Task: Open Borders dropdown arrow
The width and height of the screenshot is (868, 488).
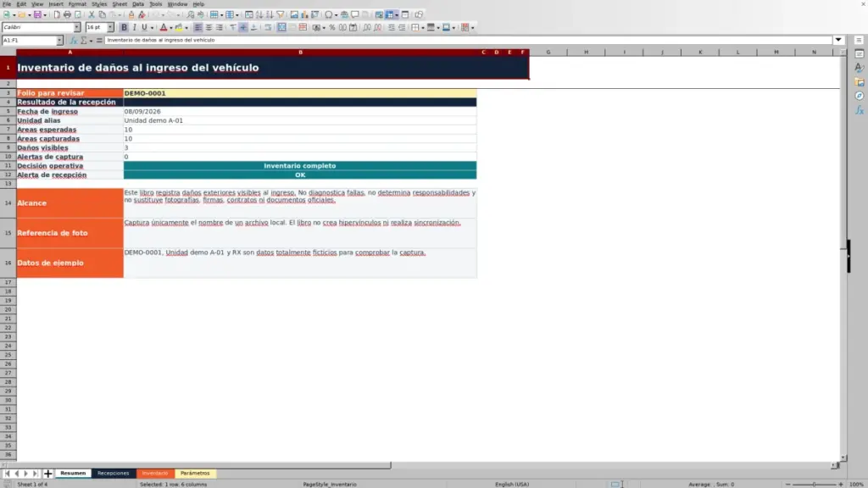Action: click(x=423, y=28)
